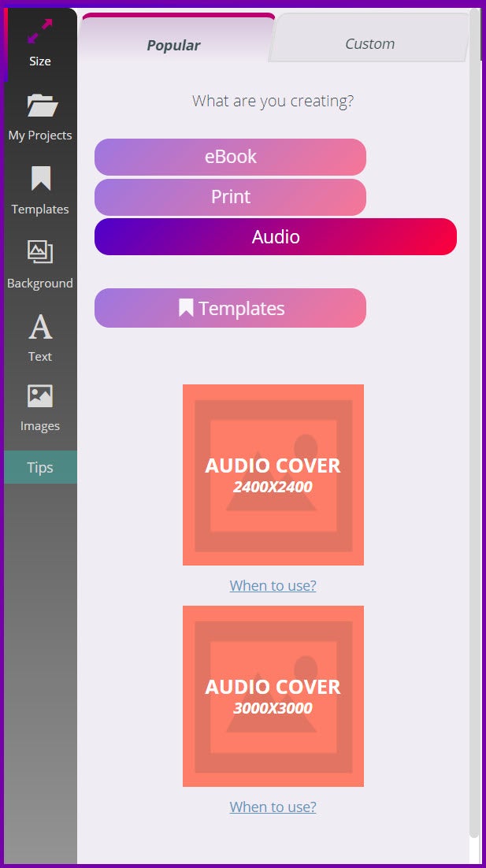Screen dimensions: 486x868
Task: Choose the Print format button
Action: 230,197
